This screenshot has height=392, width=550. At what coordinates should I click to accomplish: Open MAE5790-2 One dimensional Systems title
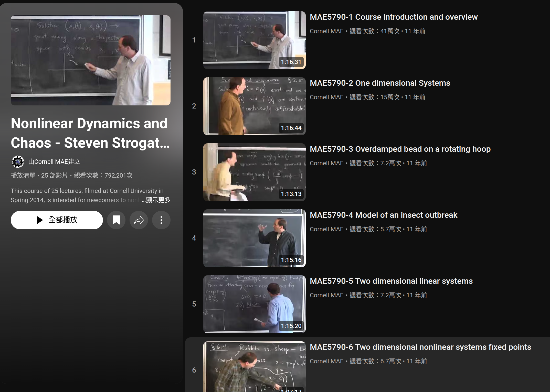[x=380, y=83]
